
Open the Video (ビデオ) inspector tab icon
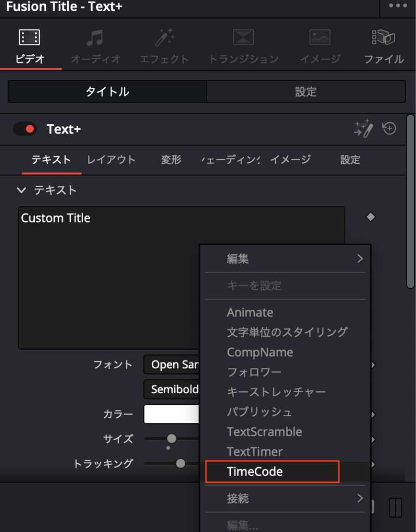click(x=30, y=37)
